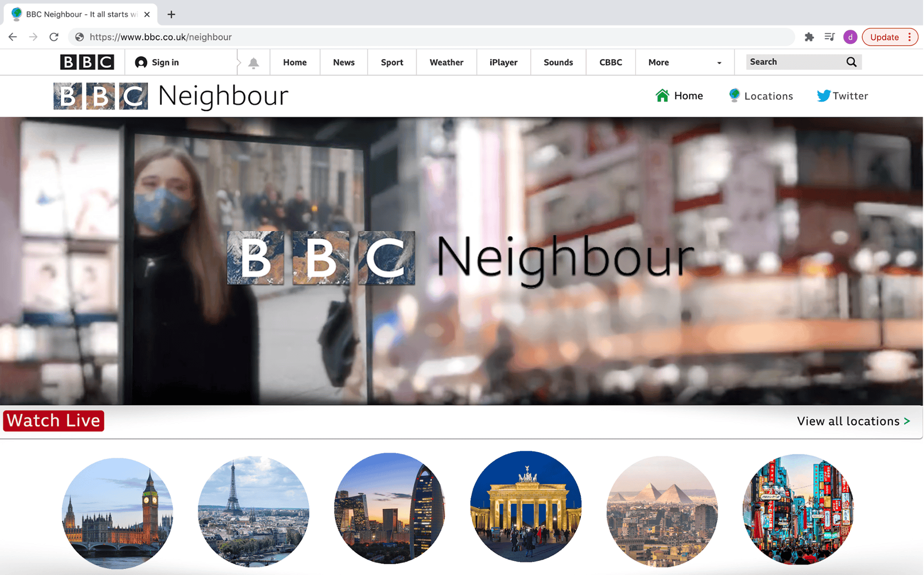
Task: Click the Twitter bird icon
Action: pos(823,95)
